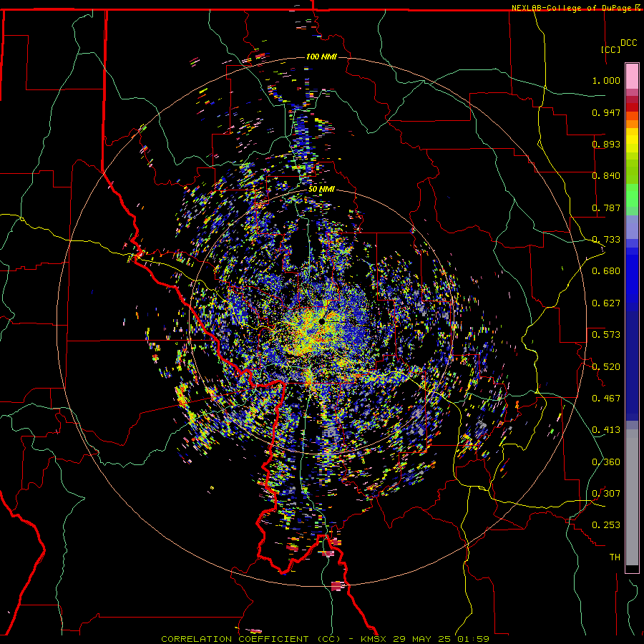
Task: Click the 0.947 scale value
Action: click(606, 112)
